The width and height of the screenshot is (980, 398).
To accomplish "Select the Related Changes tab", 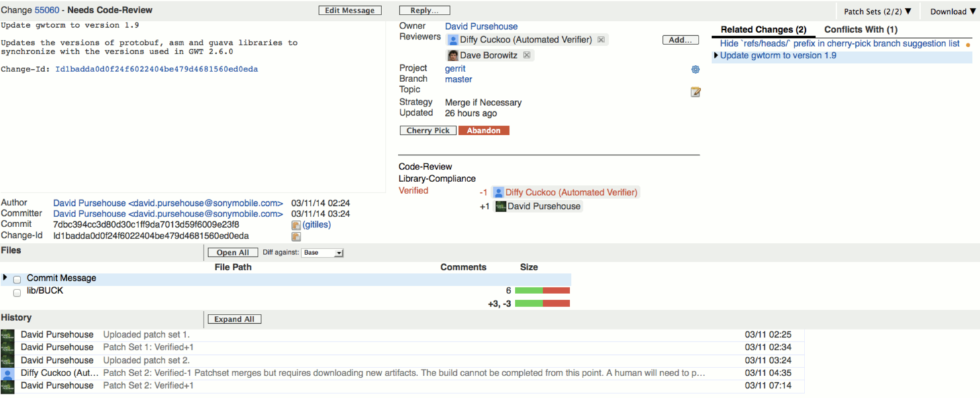I will tap(762, 30).
